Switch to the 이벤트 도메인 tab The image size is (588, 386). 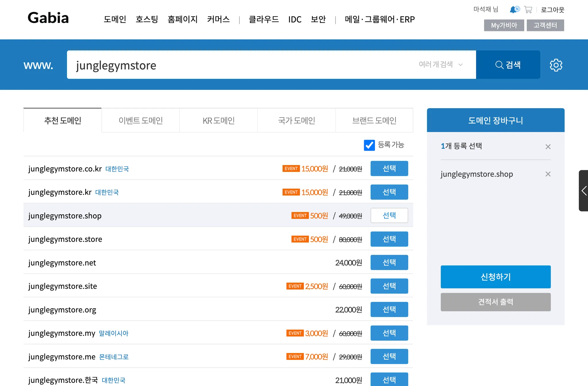coord(140,121)
